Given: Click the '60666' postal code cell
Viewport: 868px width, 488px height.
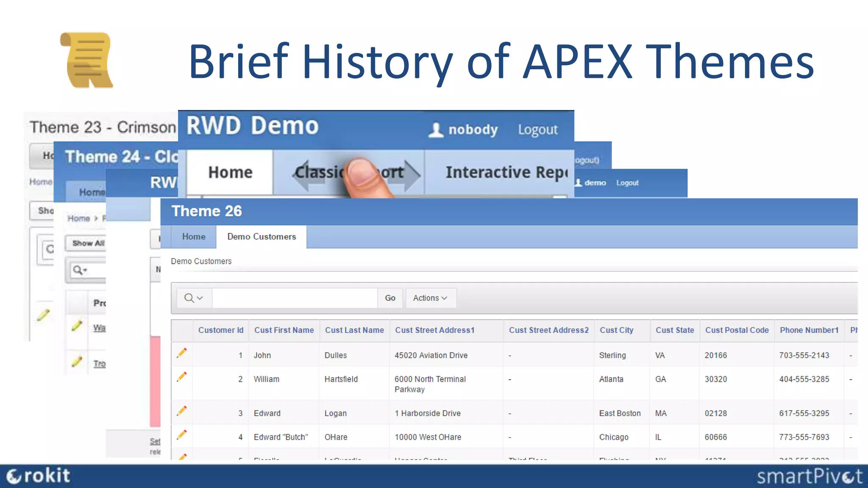Looking at the screenshot, I should (716, 437).
